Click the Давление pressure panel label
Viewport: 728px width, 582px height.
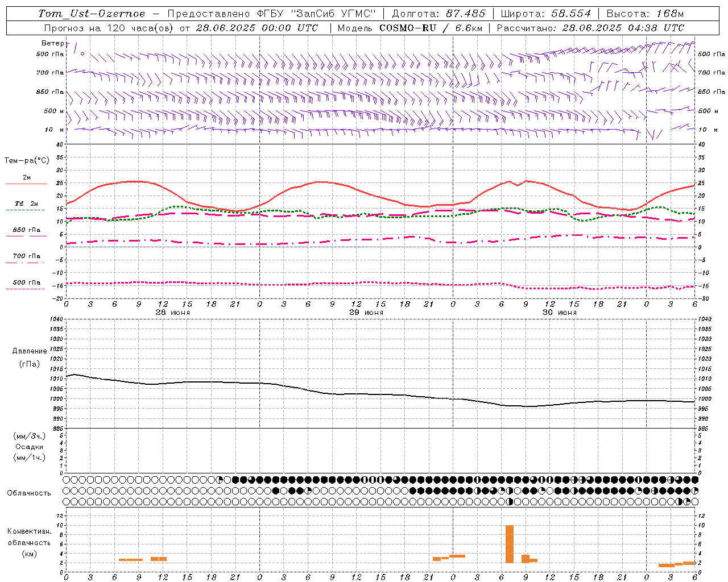(x=30, y=351)
